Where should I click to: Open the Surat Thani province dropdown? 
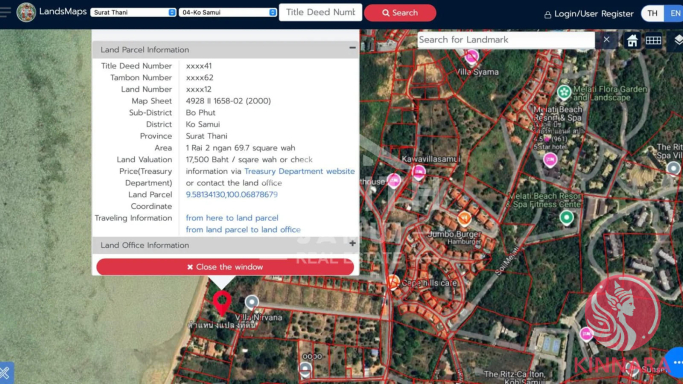point(133,13)
